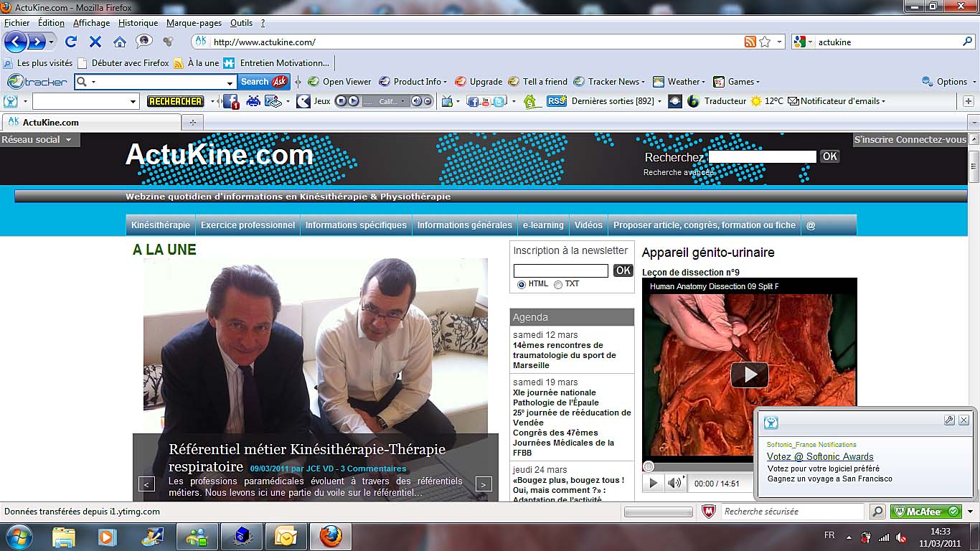The width and height of the screenshot is (980, 551).
Task: Click the RSS Dernières sorties icon
Action: (x=556, y=101)
